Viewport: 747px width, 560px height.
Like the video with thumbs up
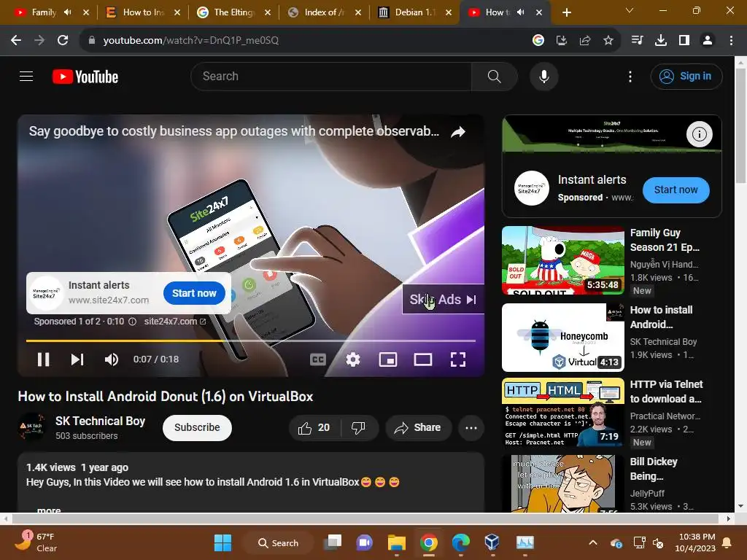click(314, 427)
